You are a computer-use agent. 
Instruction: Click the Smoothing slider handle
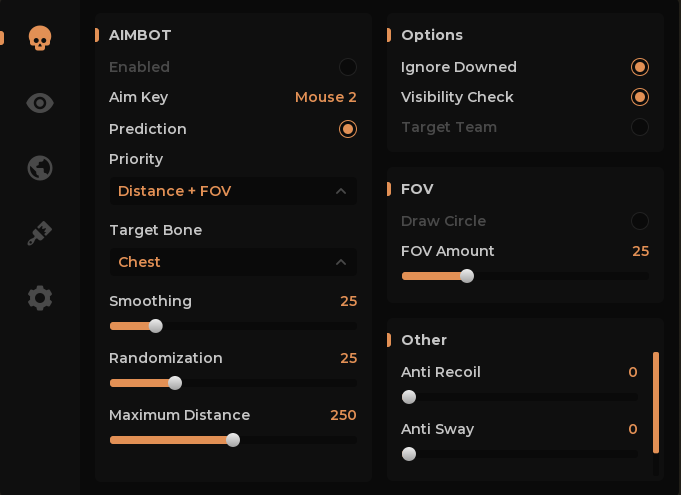click(155, 326)
